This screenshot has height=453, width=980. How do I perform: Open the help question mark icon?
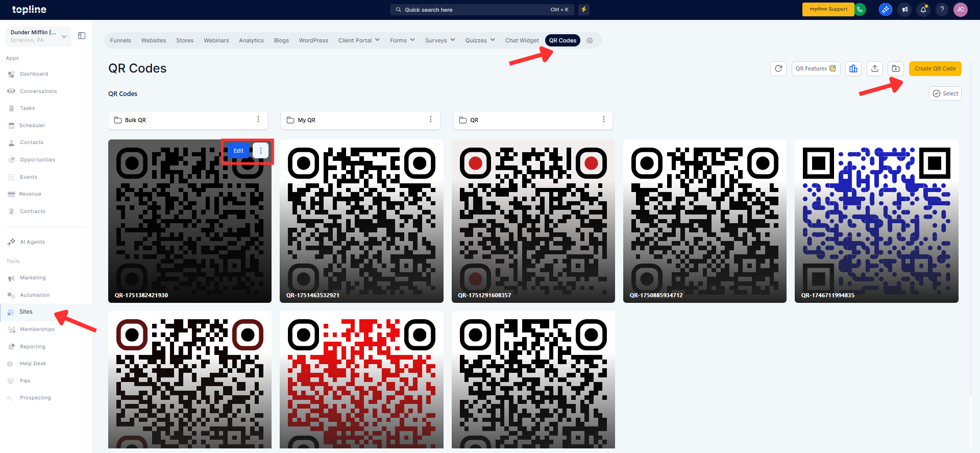point(942,10)
